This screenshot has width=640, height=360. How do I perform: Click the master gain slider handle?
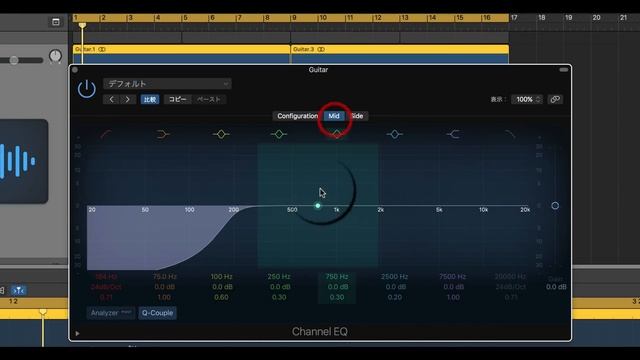555,206
